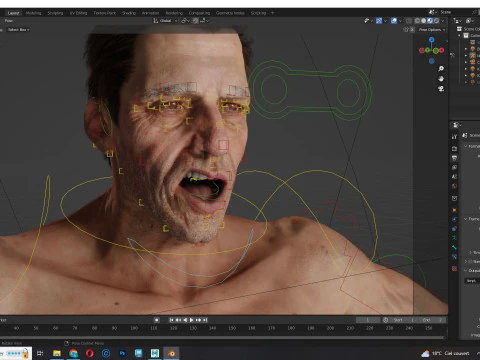Image resolution: width=480 pixels, height=360 pixels.
Task: Select material preview viewport shading
Action: click(430, 21)
